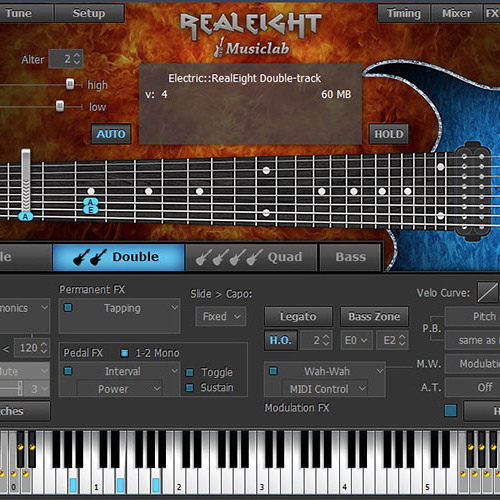Open the Fixed slide capo dropdown
This screenshot has height=500, width=500.
coord(221,316)
